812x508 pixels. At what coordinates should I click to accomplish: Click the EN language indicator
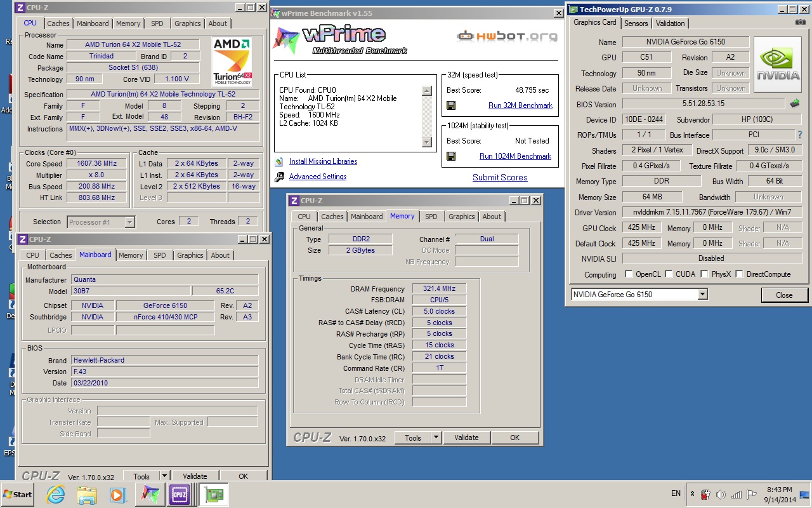click(x=676, y=493)
